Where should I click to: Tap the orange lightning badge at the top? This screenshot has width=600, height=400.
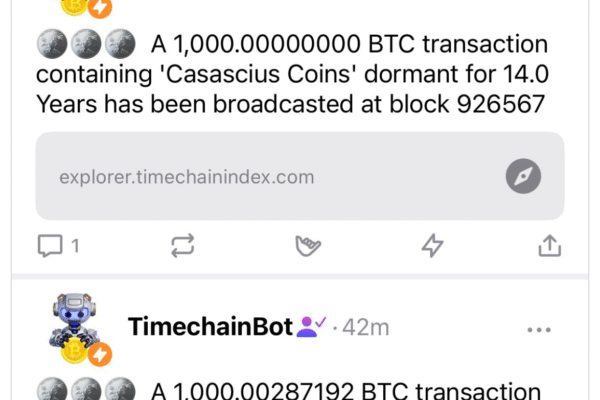pyautogui.click(x=101, y=8)
